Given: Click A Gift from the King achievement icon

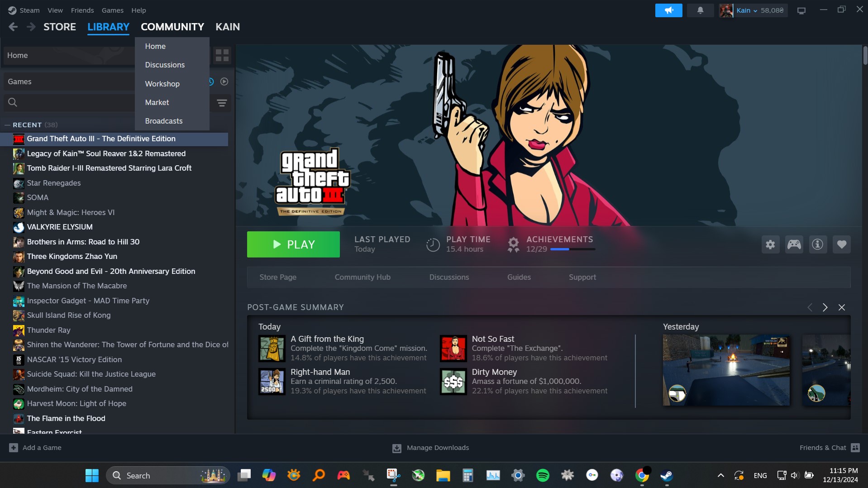Looking at the screenshot, I should click(272, 348).
